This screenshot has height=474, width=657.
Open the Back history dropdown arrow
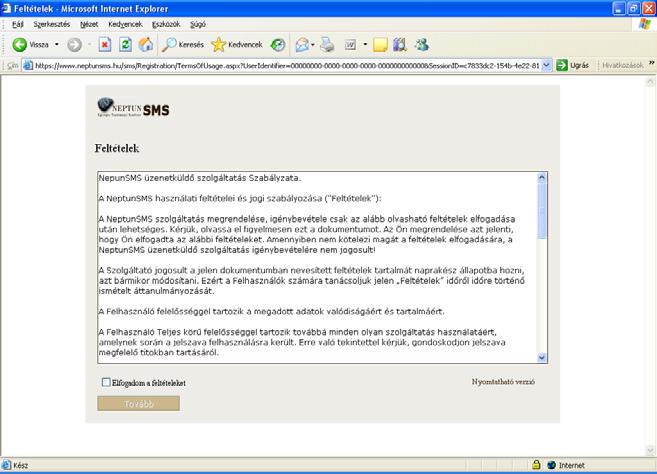(x=57, y=44)
